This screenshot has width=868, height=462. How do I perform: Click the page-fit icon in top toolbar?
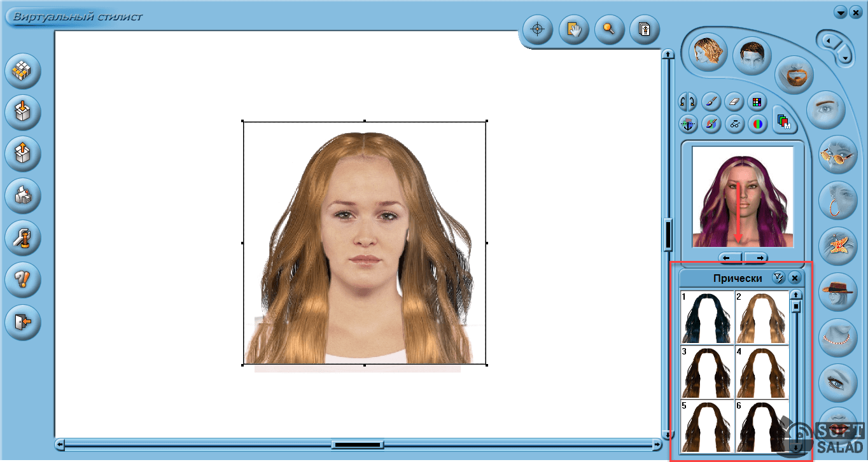[645, 30]
